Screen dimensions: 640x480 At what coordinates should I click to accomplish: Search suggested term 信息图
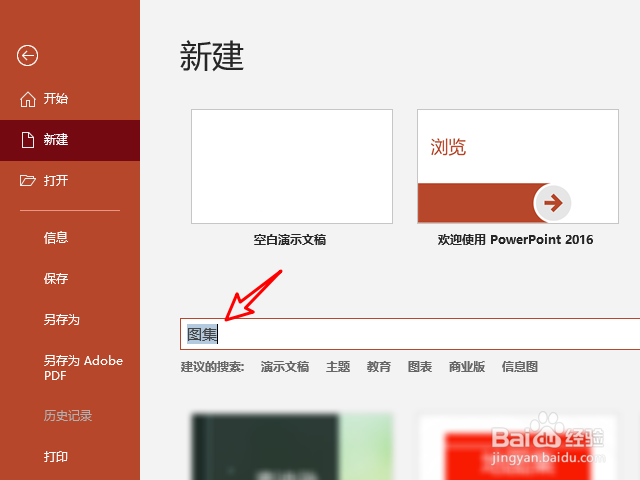pos(520,367)
